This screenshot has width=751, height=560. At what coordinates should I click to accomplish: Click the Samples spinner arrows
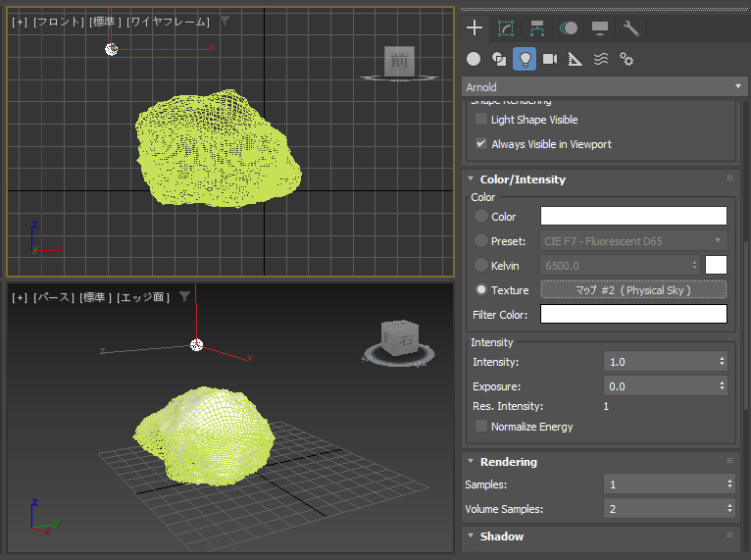(729, 484)
